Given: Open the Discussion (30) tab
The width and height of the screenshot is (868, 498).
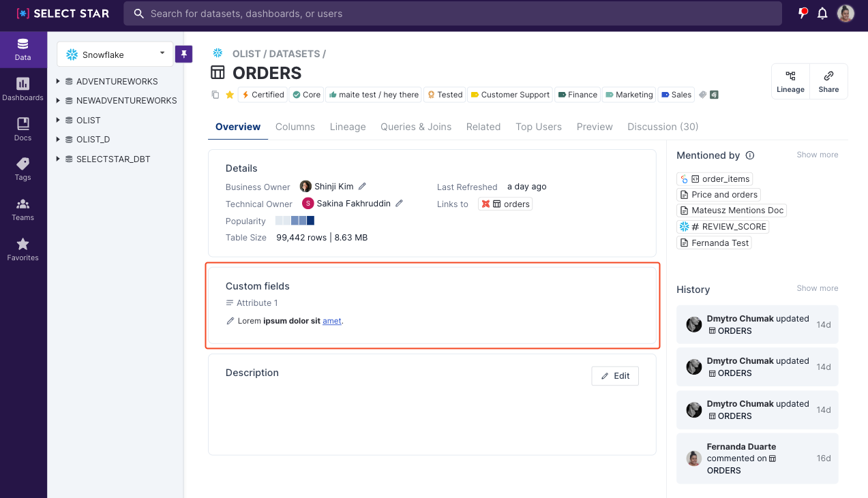Looking at the screenshot, I should (x=662, y=127).
